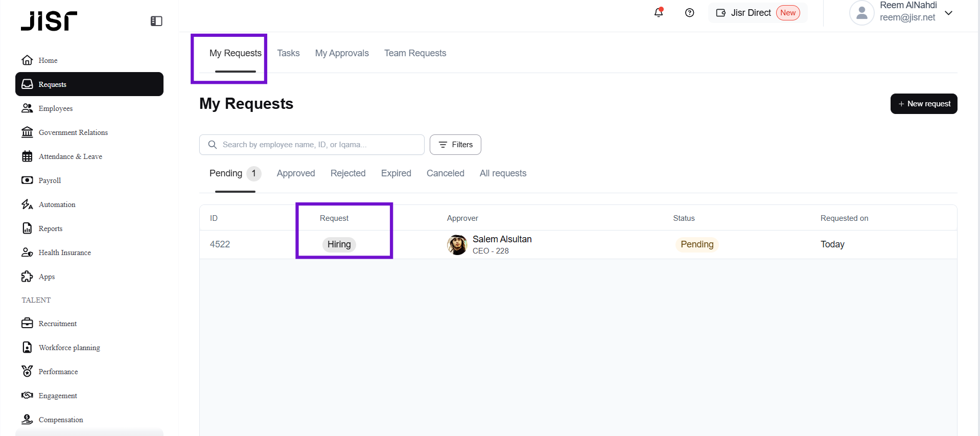Screen dimensions: 980x436
Task: Open Recruitment briefcase icon
Action: click(x=27, y=324)
